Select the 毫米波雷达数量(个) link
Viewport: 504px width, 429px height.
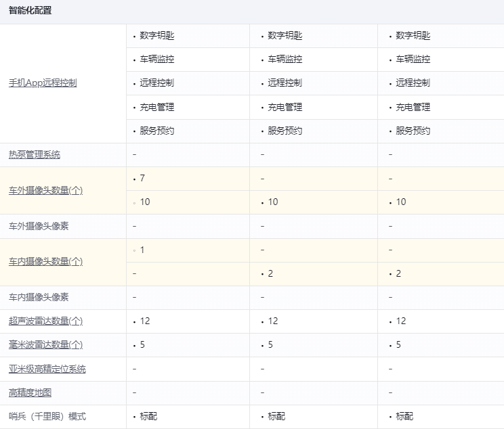tap(45, 345)
